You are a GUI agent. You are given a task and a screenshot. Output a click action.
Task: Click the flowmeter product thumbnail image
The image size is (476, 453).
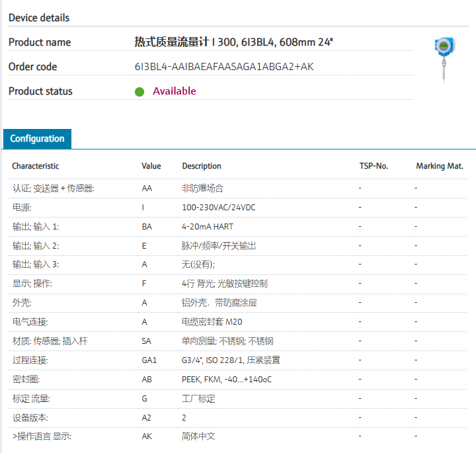click(444, 60)
